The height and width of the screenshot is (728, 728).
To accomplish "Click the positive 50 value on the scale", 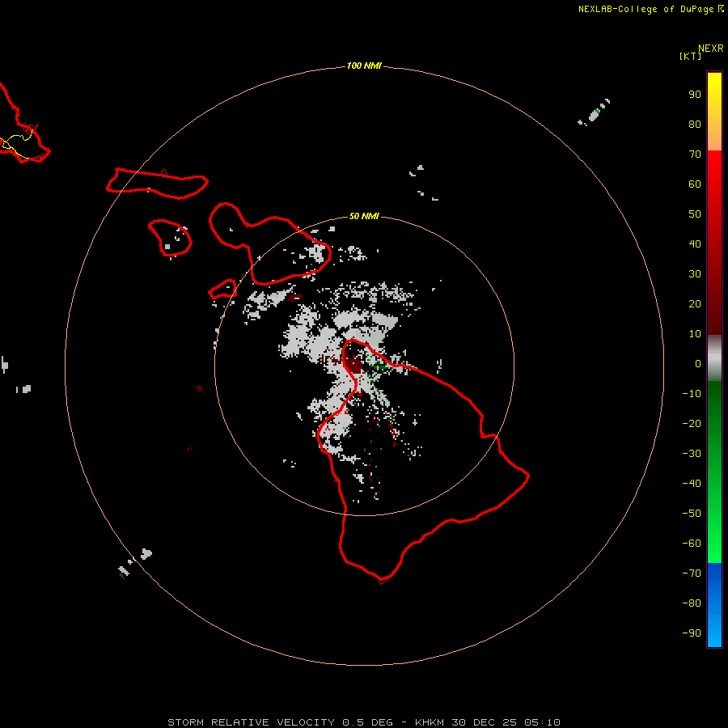I will [x=695, y=214].
